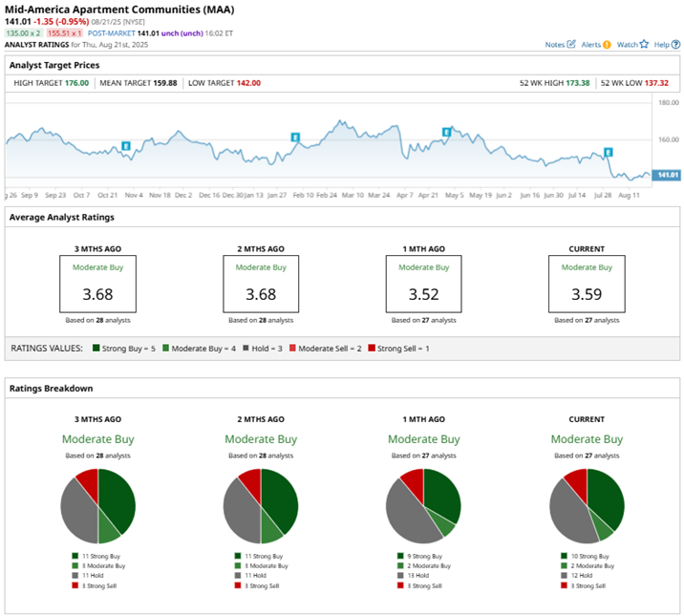Click the Notes link
This screenshot has height=616, width=684.
pyautogui.click(x=555, y=45)
